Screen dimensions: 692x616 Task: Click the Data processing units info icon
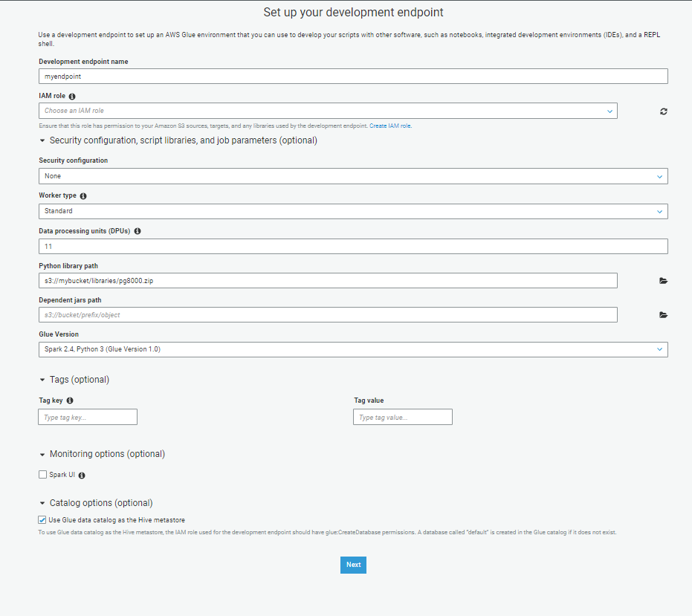click(x=138, y=231)
